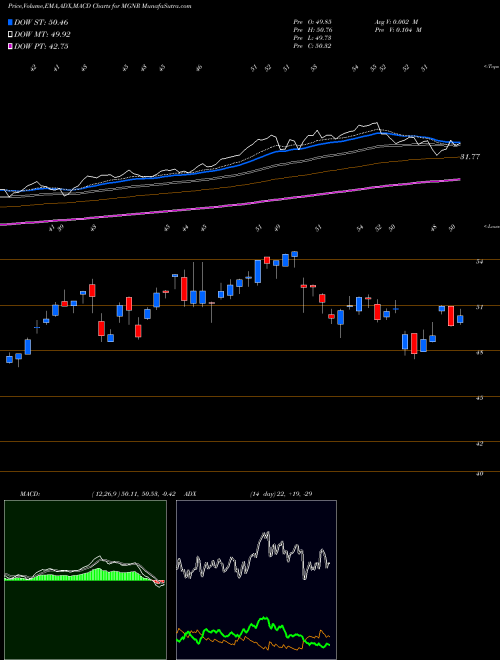Click the 40 price axis label
500x660 pixels.
point(479,474)
